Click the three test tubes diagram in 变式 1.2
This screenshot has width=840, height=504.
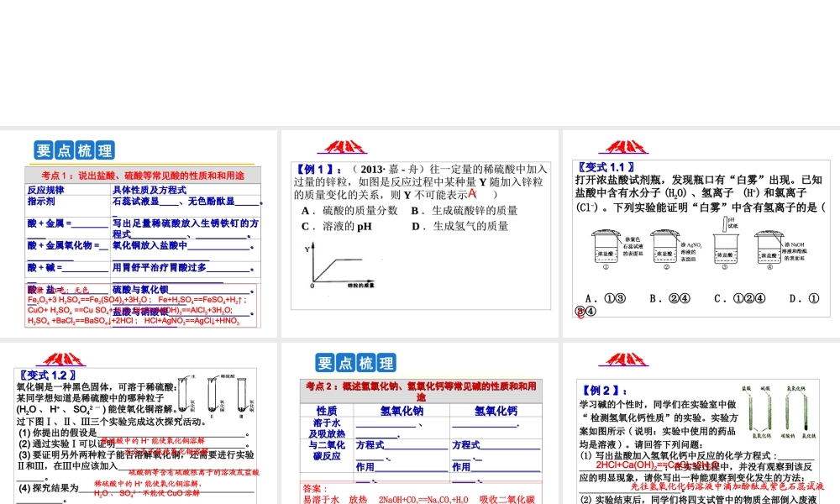[x=215, y=396]
